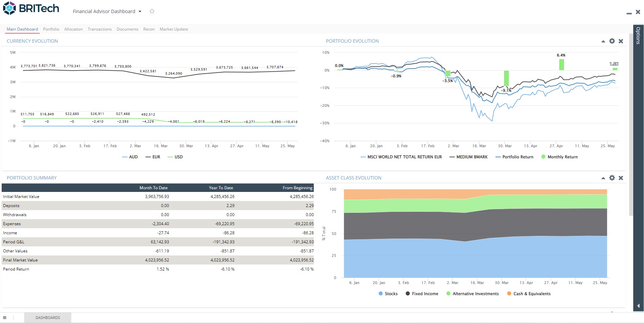Image resolution: width=644 pixels, height=323 pixels.
Task: Select the Withdrawals row label
Action: [x=15, y=215]
